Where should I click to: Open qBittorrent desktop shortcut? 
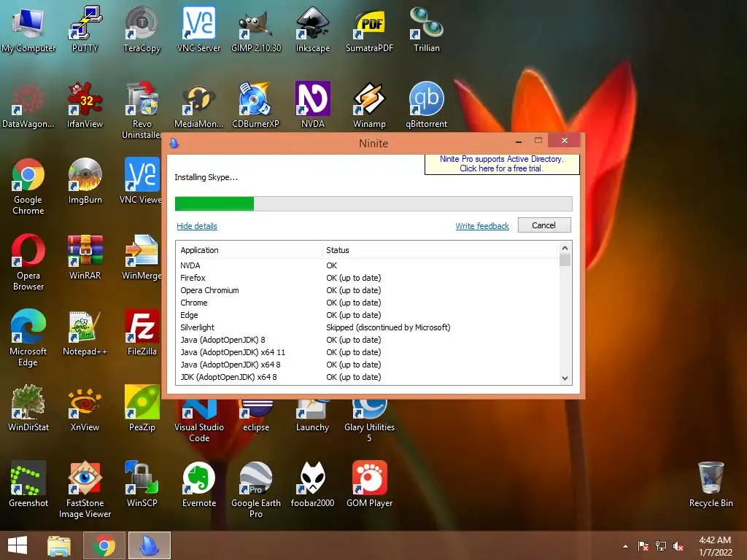426,105
